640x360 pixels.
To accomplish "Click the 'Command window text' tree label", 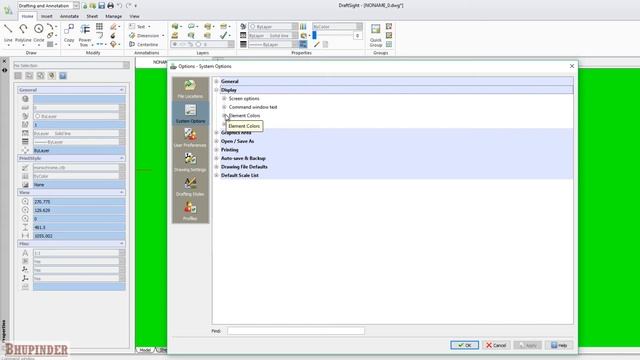I will pyautogui.click(x=253, y=107).
